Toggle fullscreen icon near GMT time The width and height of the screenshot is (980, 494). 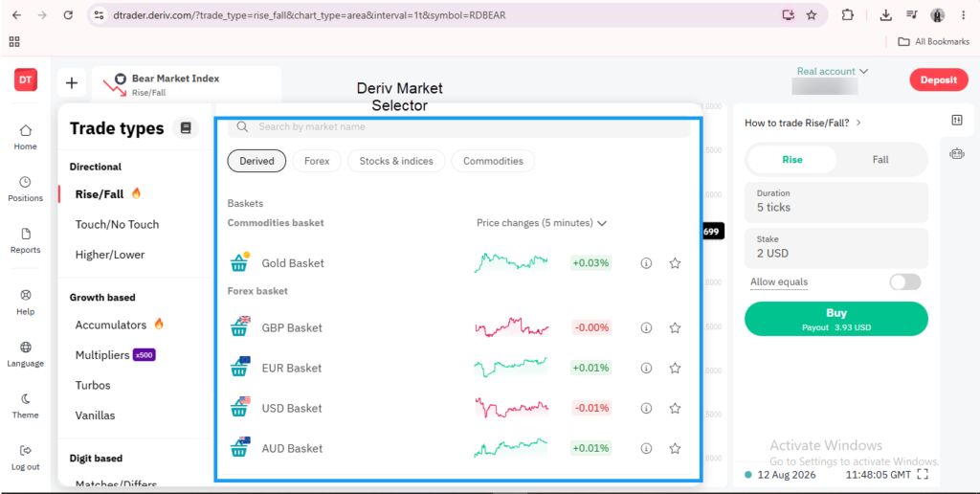[x=923, y=475]
